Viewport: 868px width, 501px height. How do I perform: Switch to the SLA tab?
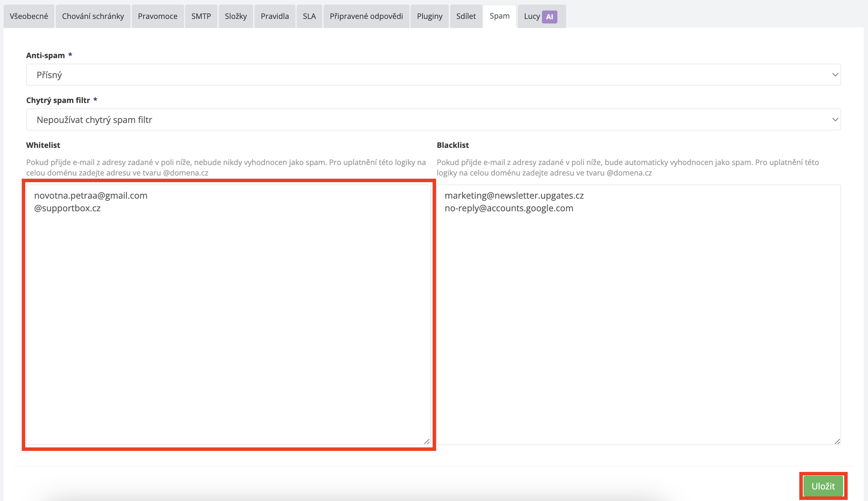point(309,16)
